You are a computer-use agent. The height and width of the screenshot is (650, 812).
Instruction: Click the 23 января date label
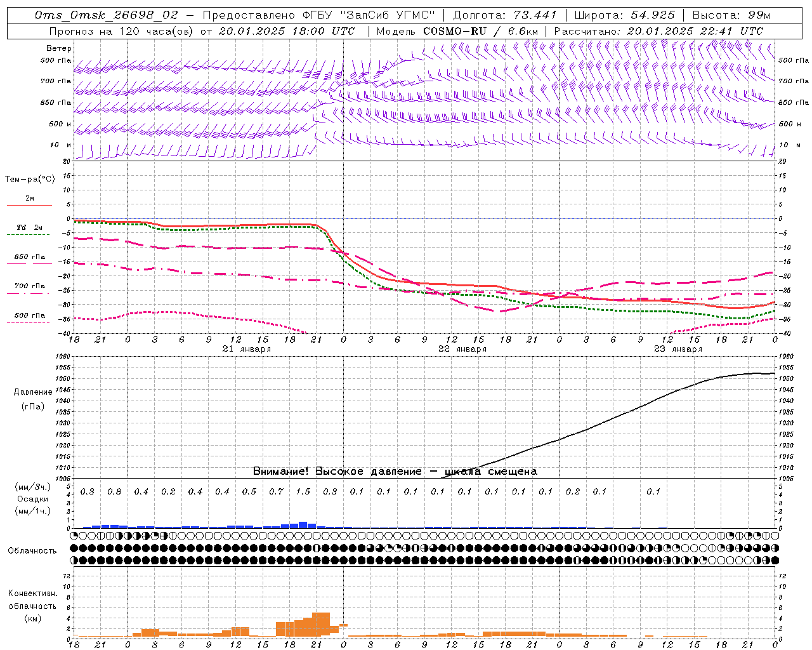[678, 349]
